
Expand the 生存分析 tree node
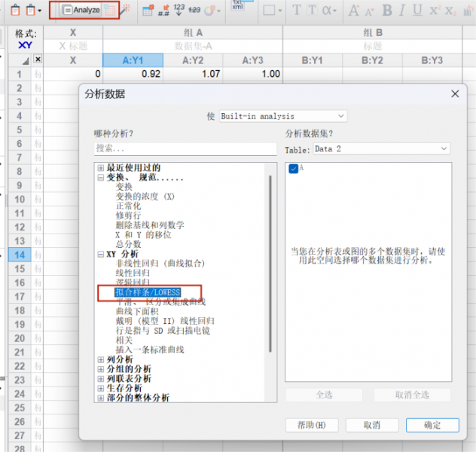pos(100,388)
